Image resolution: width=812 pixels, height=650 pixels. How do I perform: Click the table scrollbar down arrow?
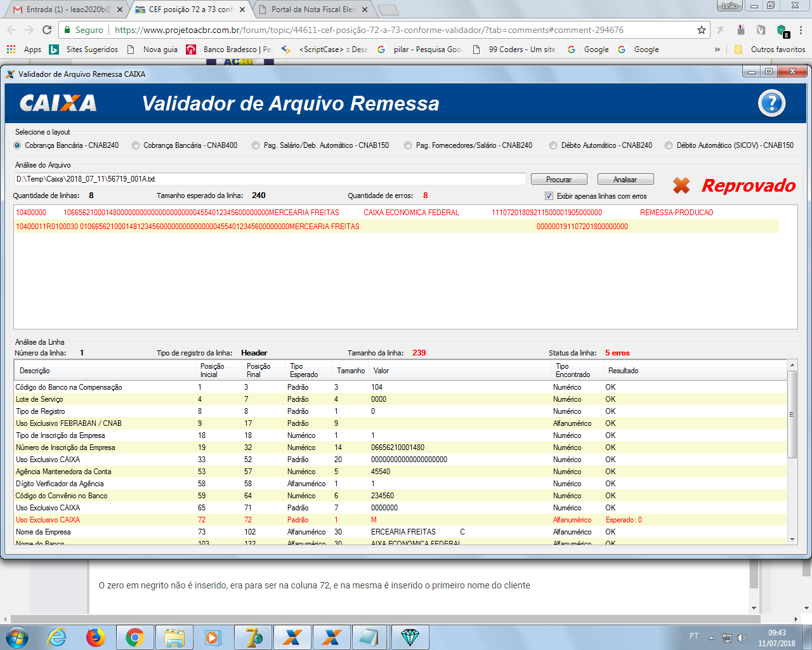click(x=792, y=540)
